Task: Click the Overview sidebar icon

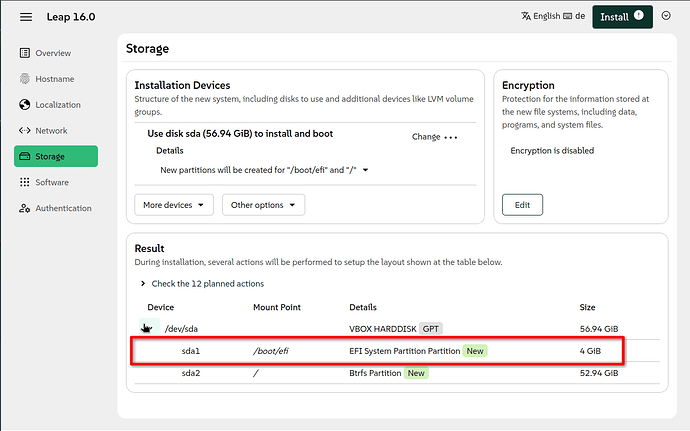Action: coord(25,53)
